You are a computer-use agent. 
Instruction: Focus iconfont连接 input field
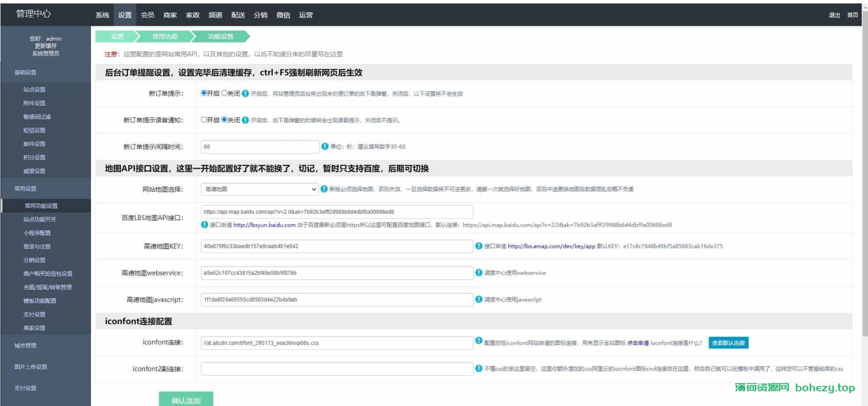[337, 343]
